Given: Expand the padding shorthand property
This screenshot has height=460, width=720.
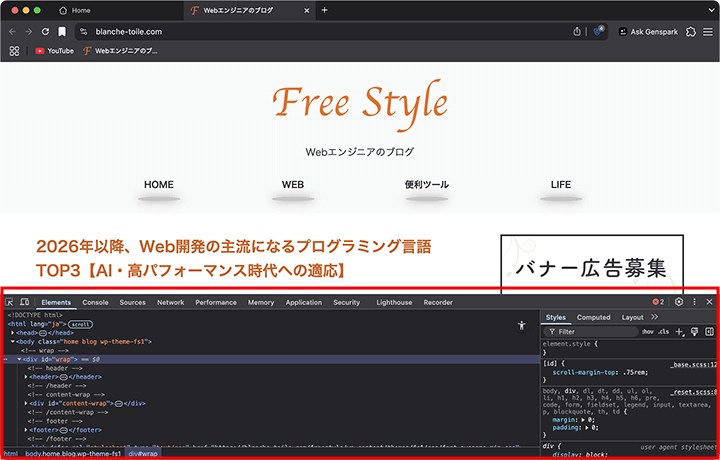Looking at the screenshot, I should [586, 428].
